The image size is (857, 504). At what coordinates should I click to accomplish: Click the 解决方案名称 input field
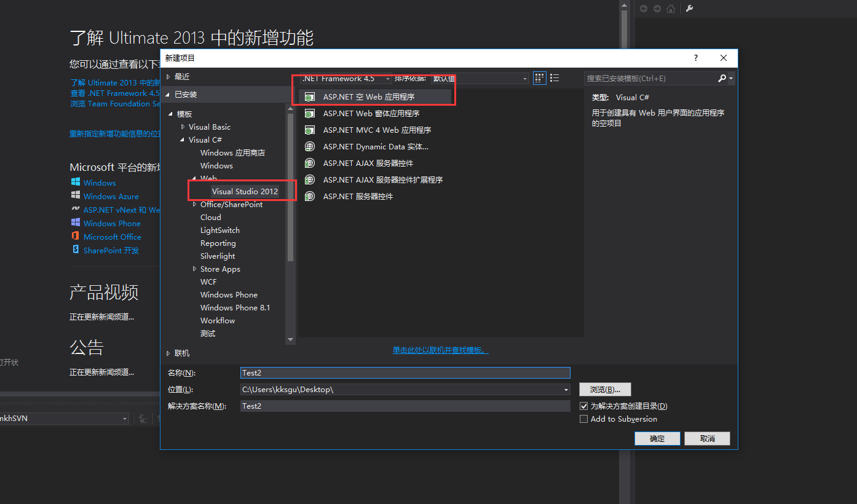tap(405, 406)
